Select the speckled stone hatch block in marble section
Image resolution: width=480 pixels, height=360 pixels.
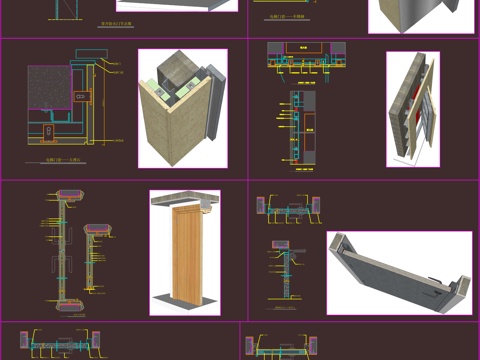tap(49, 87)
